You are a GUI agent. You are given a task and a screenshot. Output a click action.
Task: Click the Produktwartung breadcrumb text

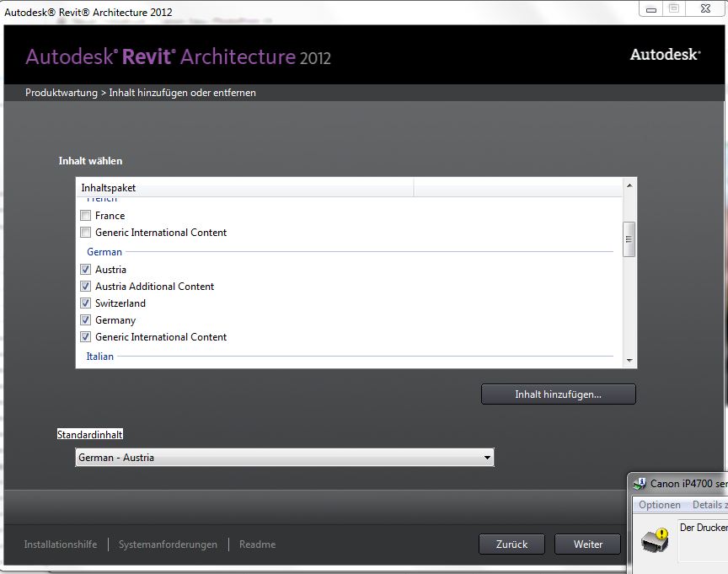click(62, 93)
